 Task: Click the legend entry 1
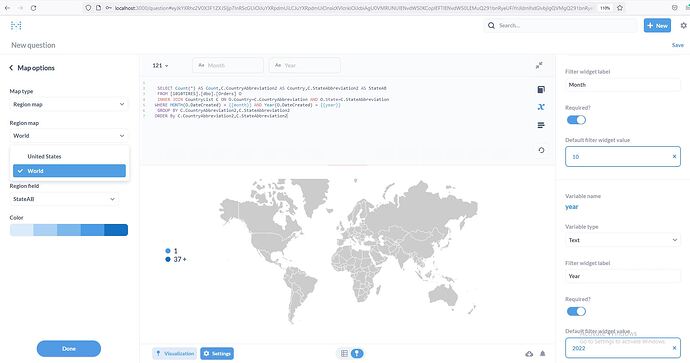point(171,251)
